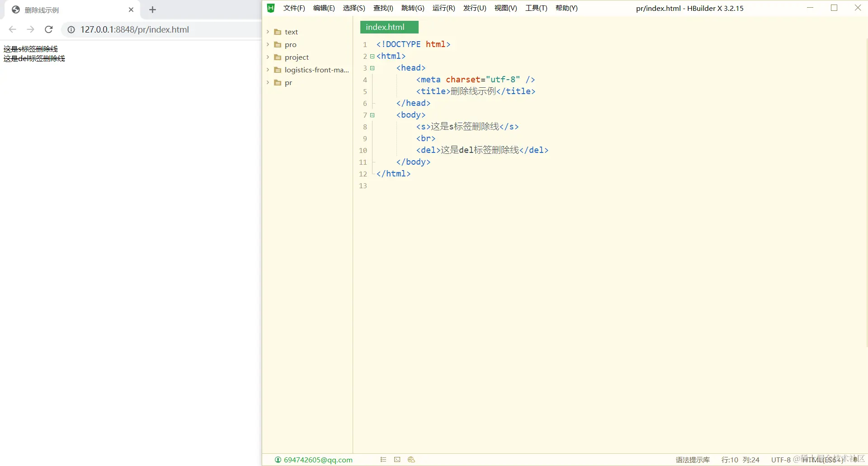Open the 查找(I) menu
The height and width of the screenshot is (466, 868).
[x=383, y=8]
